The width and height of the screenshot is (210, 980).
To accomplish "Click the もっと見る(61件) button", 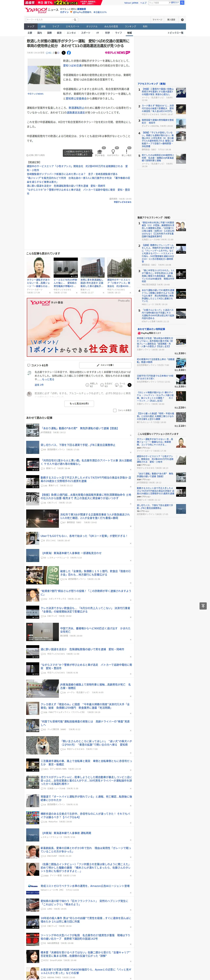I will (79, 404).
